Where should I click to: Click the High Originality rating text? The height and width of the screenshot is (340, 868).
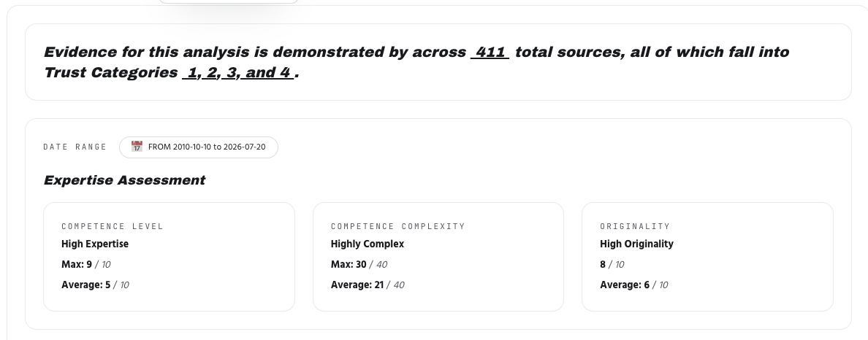636,244
